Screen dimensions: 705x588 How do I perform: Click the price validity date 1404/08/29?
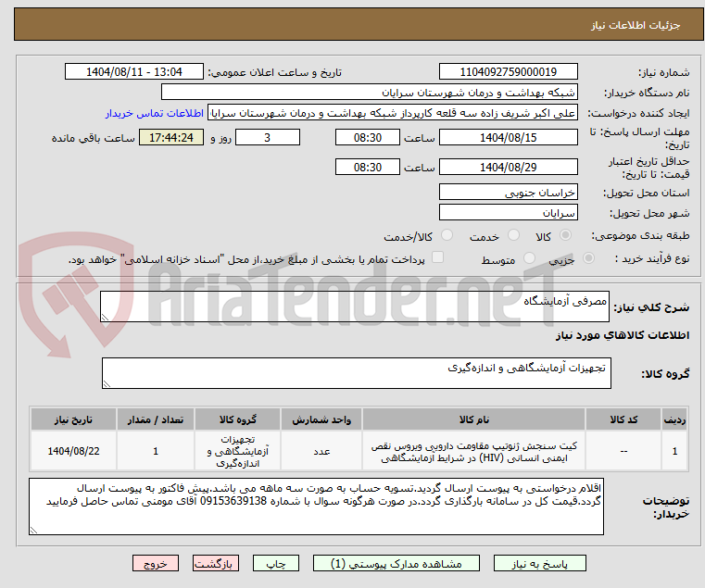[508, 168]
